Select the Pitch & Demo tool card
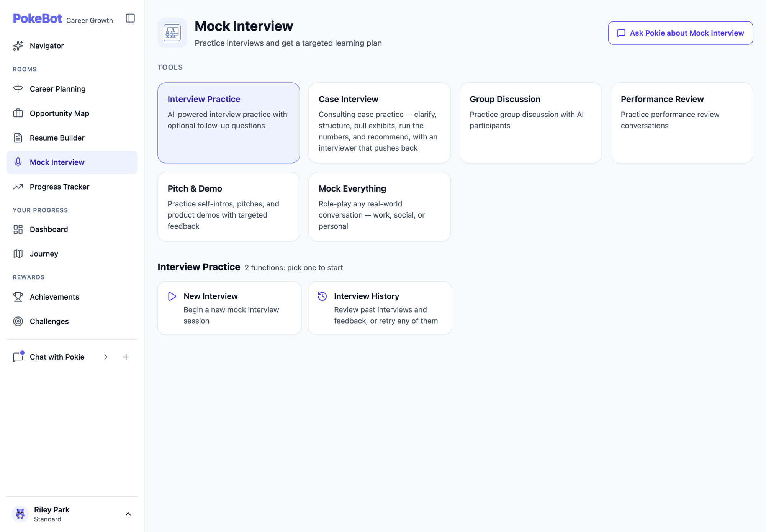766x532 pixels. tap(229, 207)
